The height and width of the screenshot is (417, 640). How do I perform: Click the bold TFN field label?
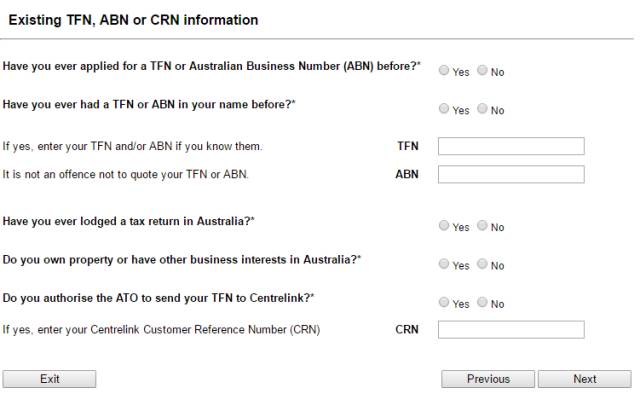(x=408, y=146)
